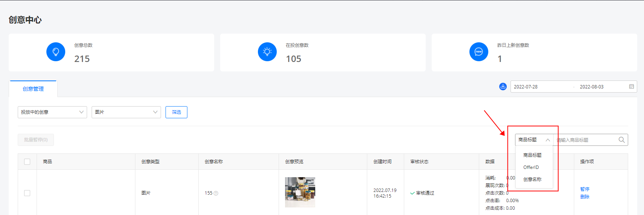Click the 暂停 pause link
644x215 pixels.
(x=584, y=189)
